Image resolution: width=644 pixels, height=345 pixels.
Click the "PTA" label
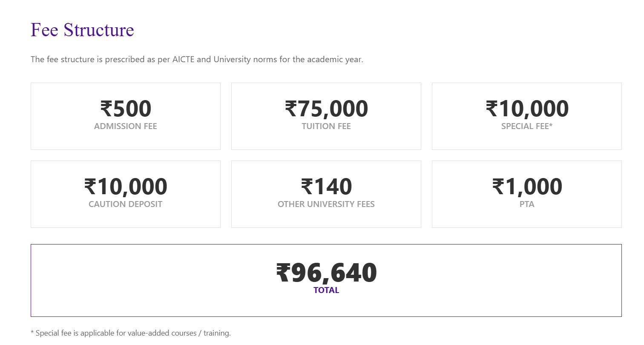point(527,204)
